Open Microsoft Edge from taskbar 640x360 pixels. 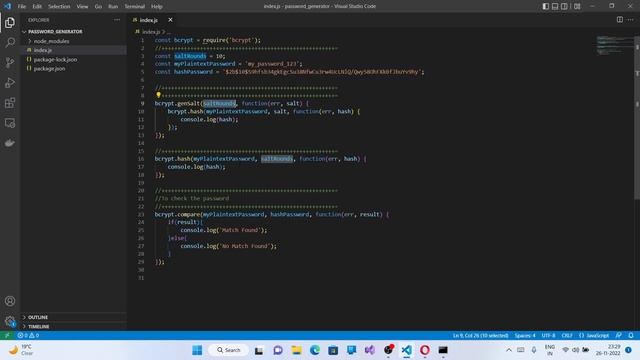pyautogui.click(x=315, y=350)
